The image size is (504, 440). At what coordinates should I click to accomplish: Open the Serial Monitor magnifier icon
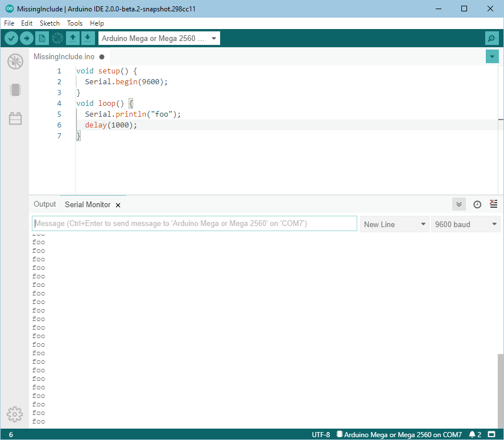click(x=492, y=38)
